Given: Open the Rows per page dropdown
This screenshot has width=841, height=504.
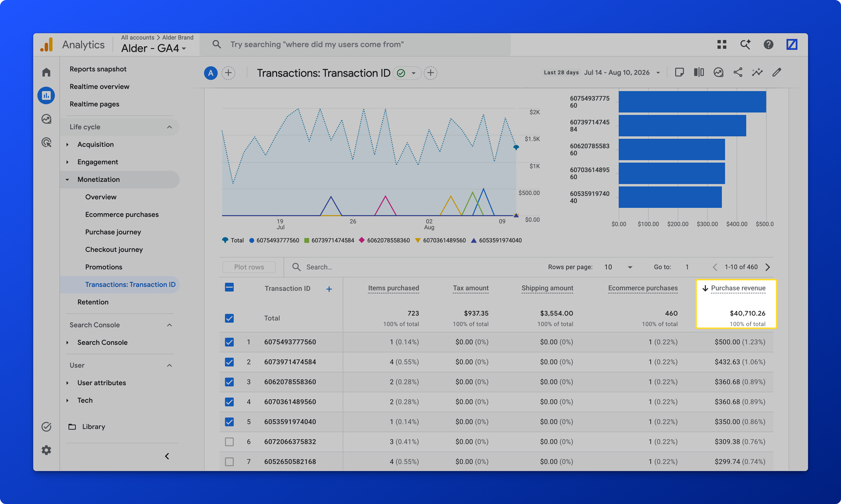Looking at the screenshot, I should (618, 267).
